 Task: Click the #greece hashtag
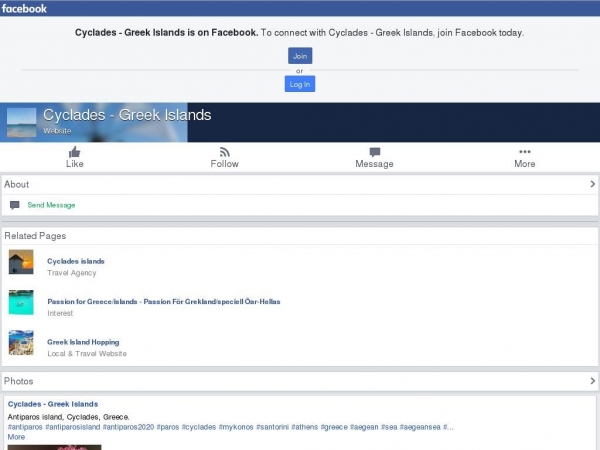coord(334,427)
